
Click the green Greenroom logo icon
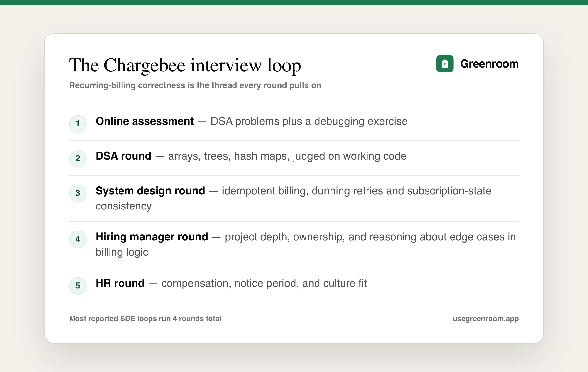[445, 64]
